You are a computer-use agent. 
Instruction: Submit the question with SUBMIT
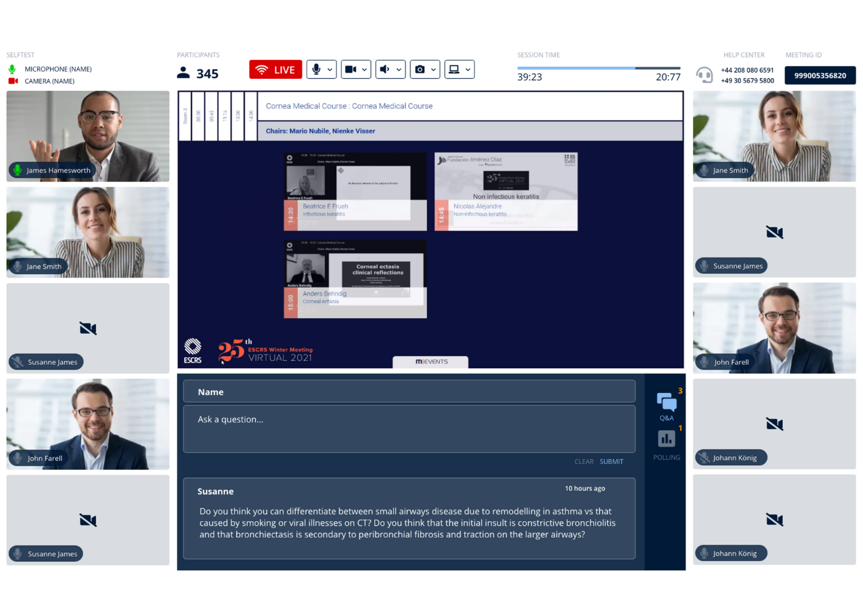[611, 461]
